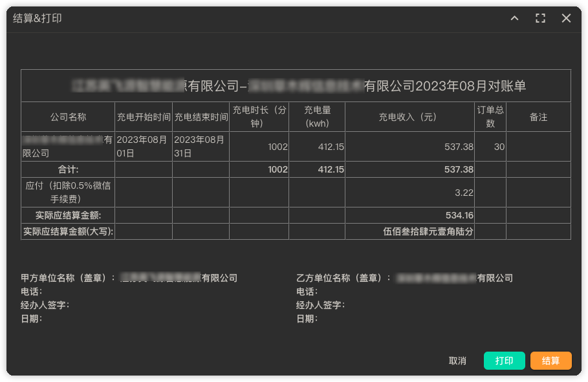Click the 打印 button
Viewport: 588px width, 382px height.
[x=504, y=361]
